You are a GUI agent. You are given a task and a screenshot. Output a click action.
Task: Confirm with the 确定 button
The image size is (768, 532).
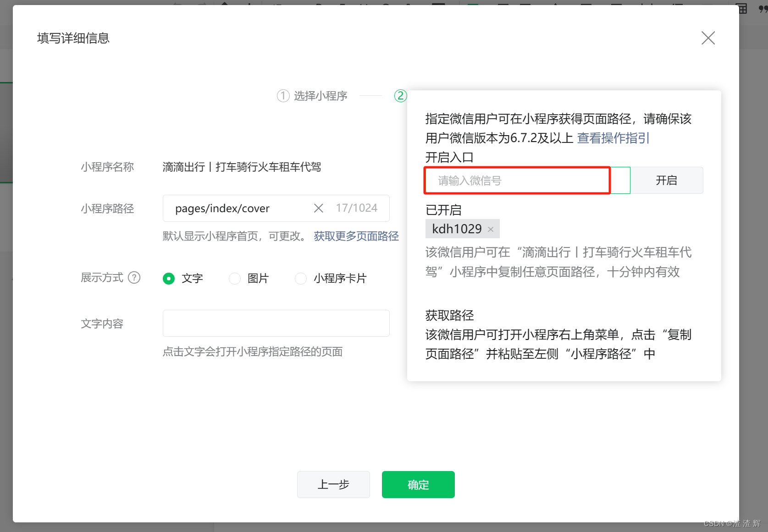pyautogui.click(x=418, y=484)
